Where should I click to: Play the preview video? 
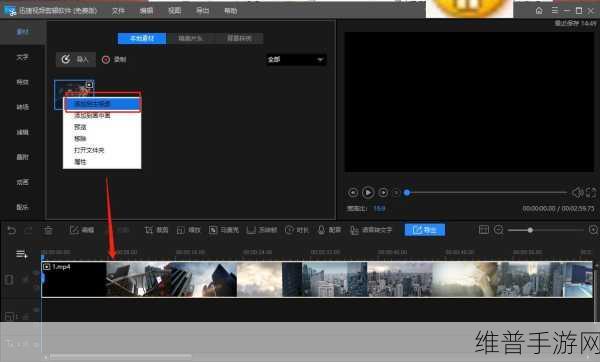(x=368, y=192)
